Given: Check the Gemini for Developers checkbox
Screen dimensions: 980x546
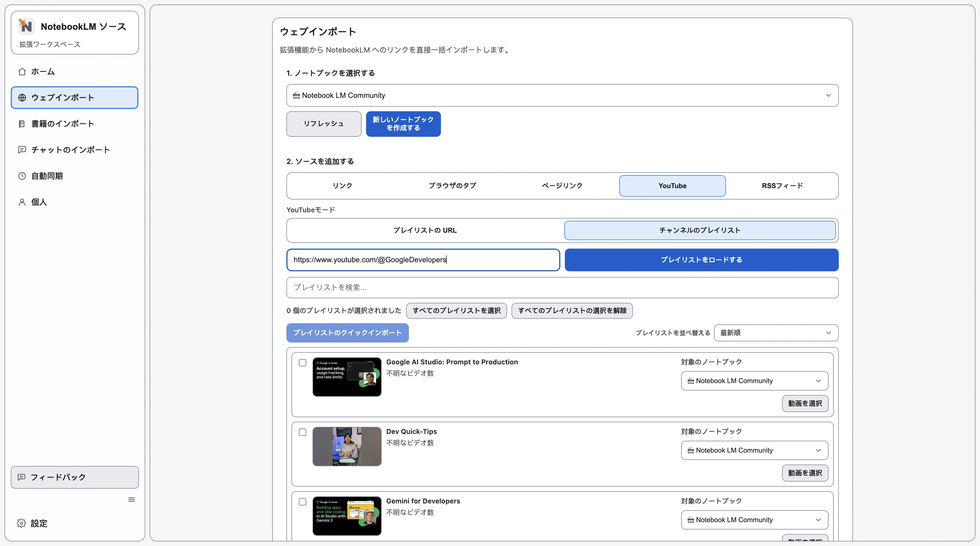Looking at the screenshot, I should (x=303, y=502).
